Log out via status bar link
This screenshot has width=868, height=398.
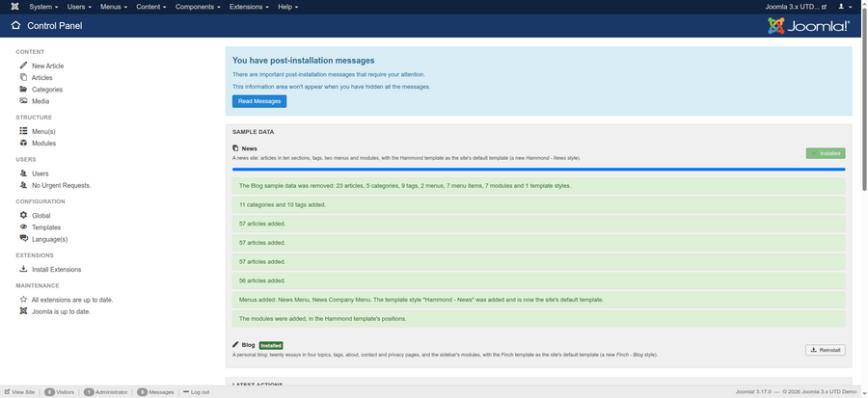[197, 392]
